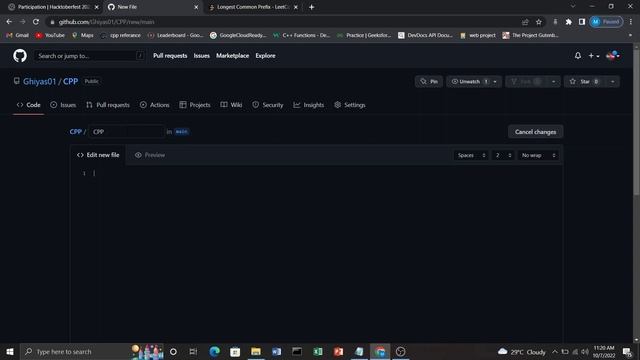Select the Edit new file tab
640x360 pixels.
(98, 155)
